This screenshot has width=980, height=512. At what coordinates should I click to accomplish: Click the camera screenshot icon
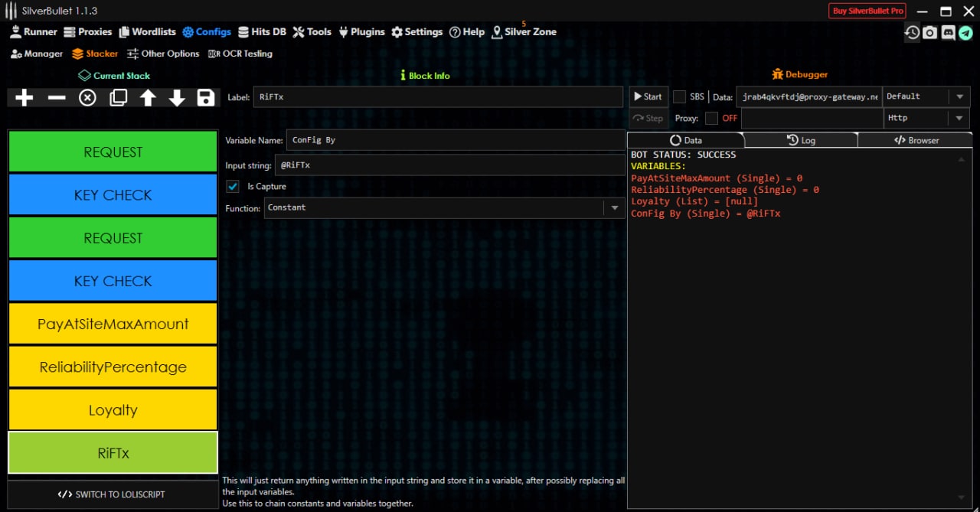929,33
